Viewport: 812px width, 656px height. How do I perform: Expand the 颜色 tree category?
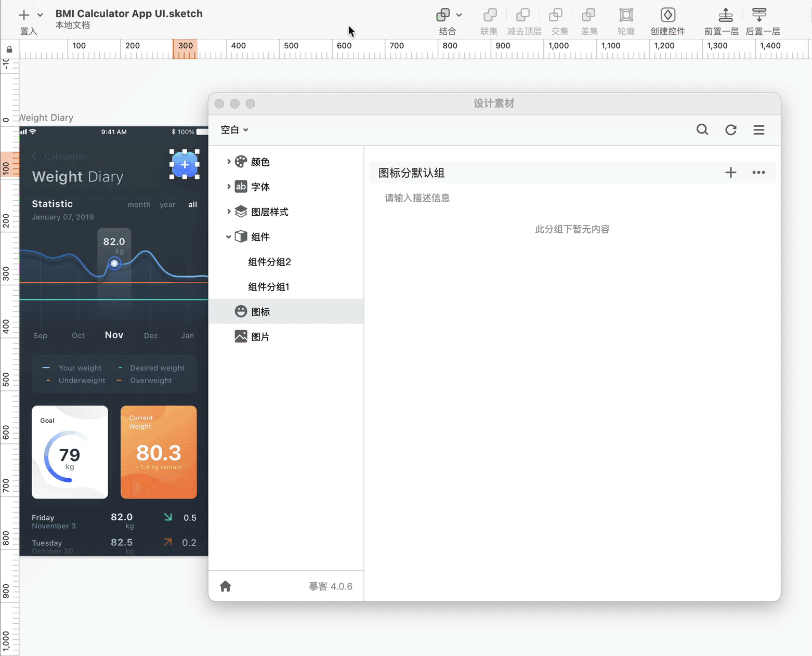pos(229,162)
